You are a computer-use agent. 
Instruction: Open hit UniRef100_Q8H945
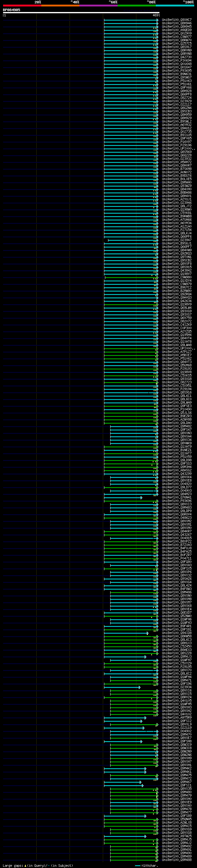177,26
